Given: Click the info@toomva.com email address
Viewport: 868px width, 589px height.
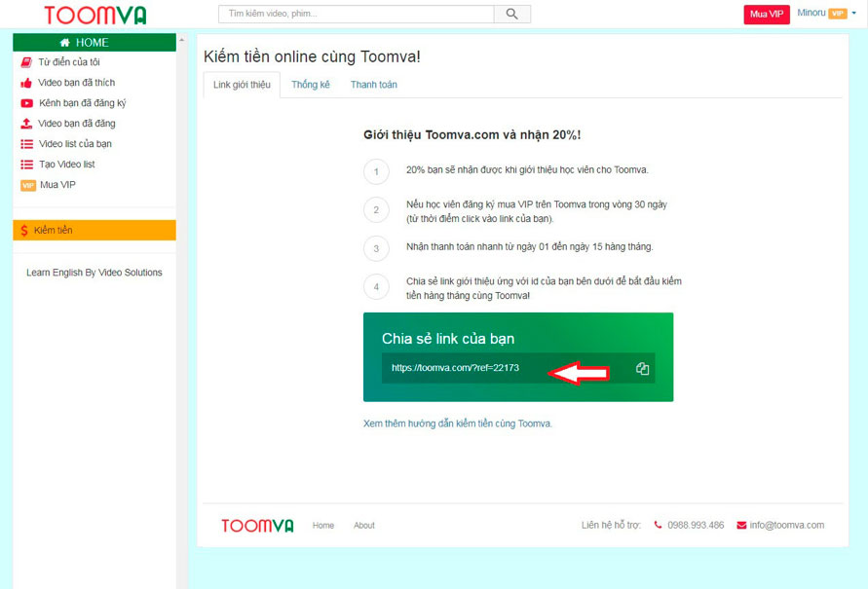Looking at the screenshot, I should tap(786, 526).
